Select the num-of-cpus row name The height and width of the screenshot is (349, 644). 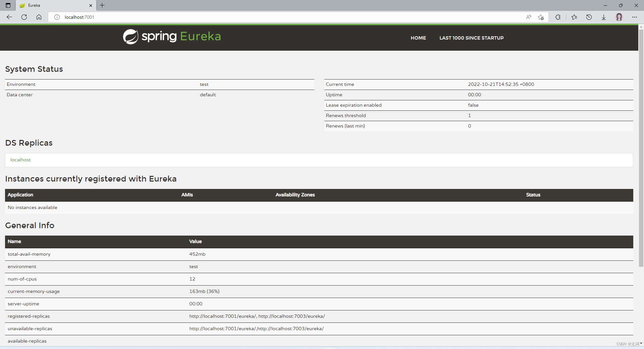point(22,279)
